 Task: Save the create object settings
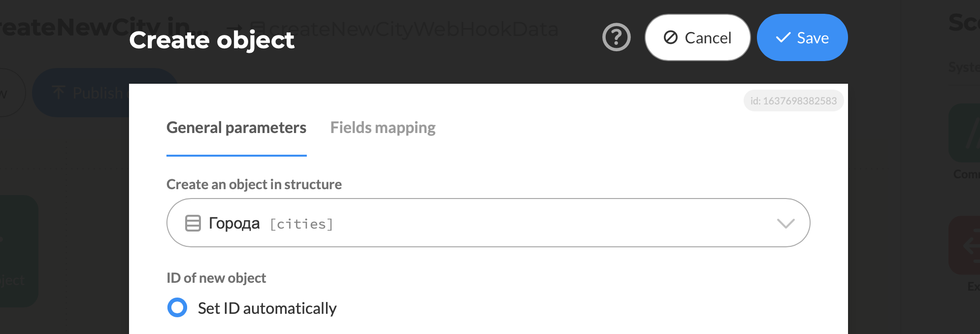click(802, 37)
